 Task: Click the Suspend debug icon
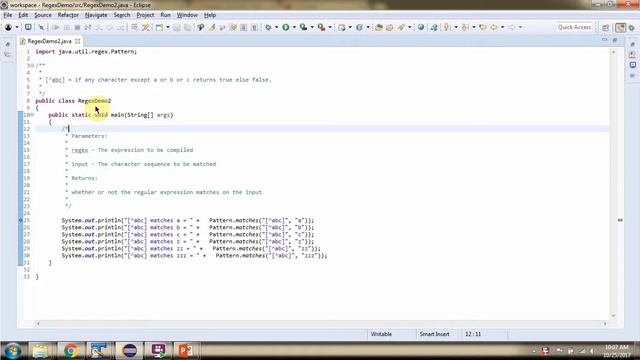[x=67, y=27]
